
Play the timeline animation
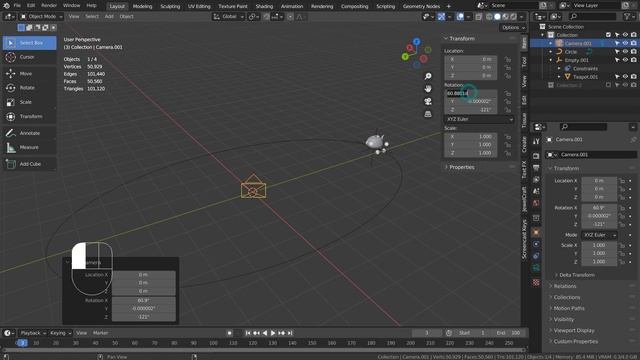(x=273, y=333)
